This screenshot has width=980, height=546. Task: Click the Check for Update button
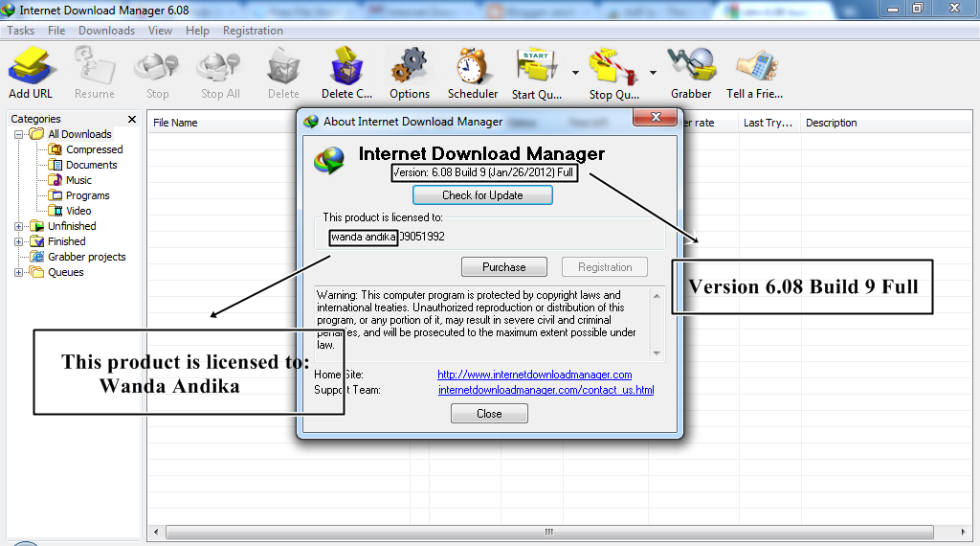[x=482, y=195]
